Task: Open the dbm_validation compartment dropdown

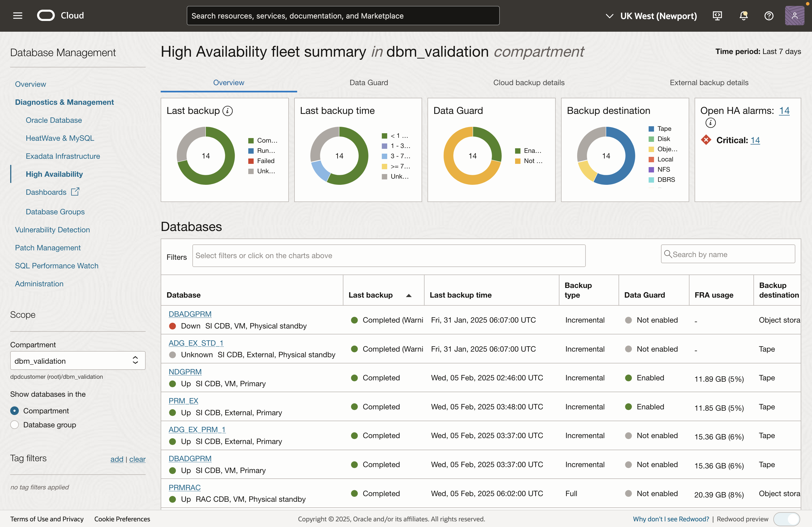Action: (78, 360)
